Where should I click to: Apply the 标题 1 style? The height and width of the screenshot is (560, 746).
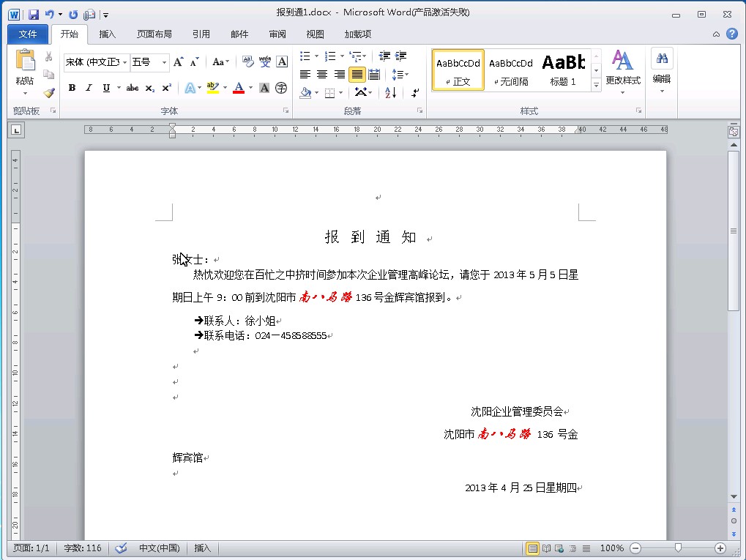point(563,70)
